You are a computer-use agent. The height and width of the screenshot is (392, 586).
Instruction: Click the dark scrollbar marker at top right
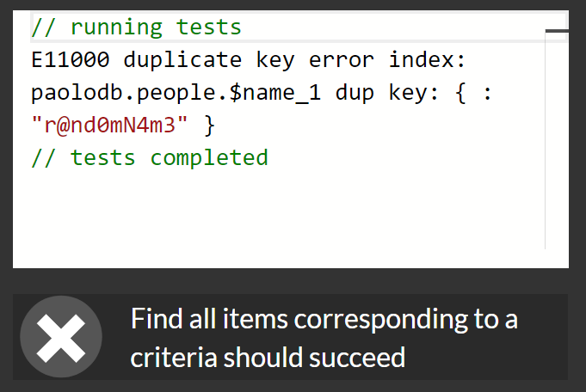click(557, 31)
